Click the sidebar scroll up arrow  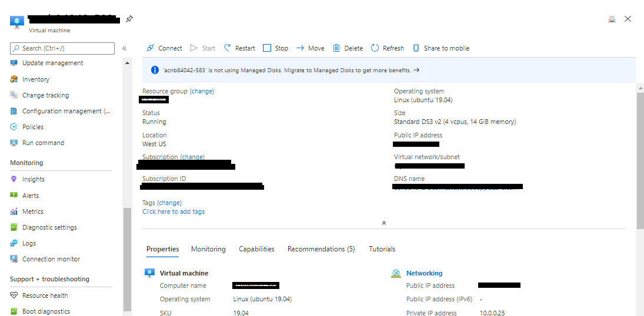[127, 63]
